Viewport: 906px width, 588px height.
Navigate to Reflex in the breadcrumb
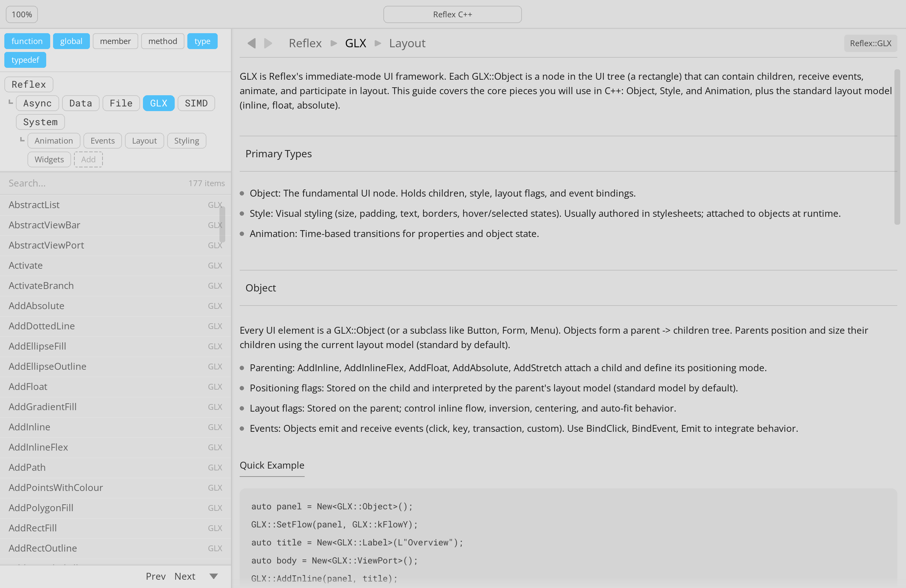click(305, 43)
